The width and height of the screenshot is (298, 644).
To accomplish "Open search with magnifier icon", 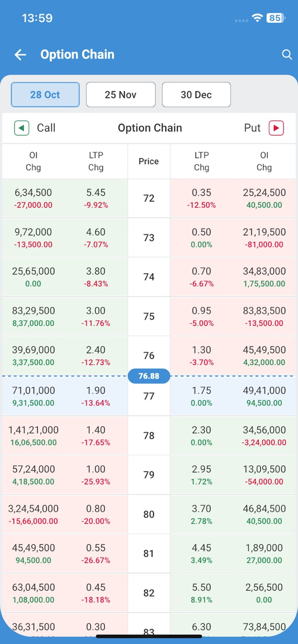I will pyautogui.click(x=287, y=55).
